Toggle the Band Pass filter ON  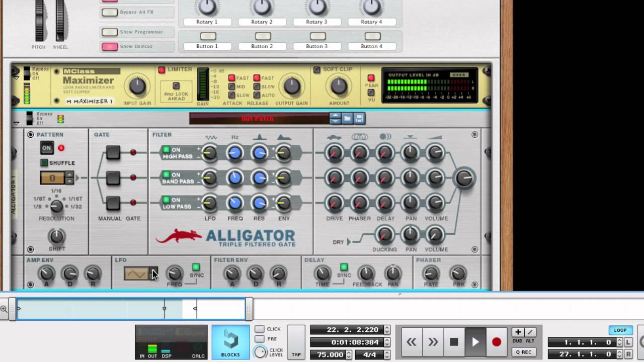pyautogui.click(x=166, y=175)
